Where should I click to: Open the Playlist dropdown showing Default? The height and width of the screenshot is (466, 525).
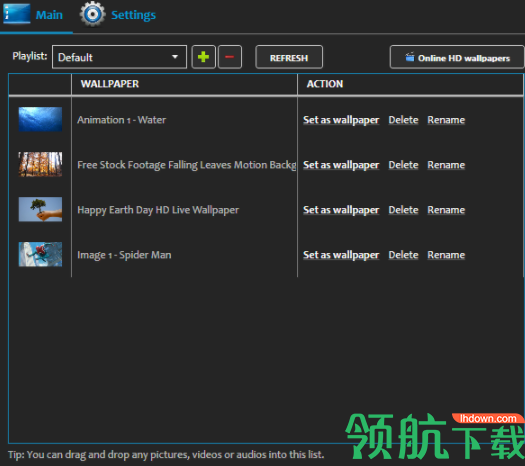click(x=119, y=57)
